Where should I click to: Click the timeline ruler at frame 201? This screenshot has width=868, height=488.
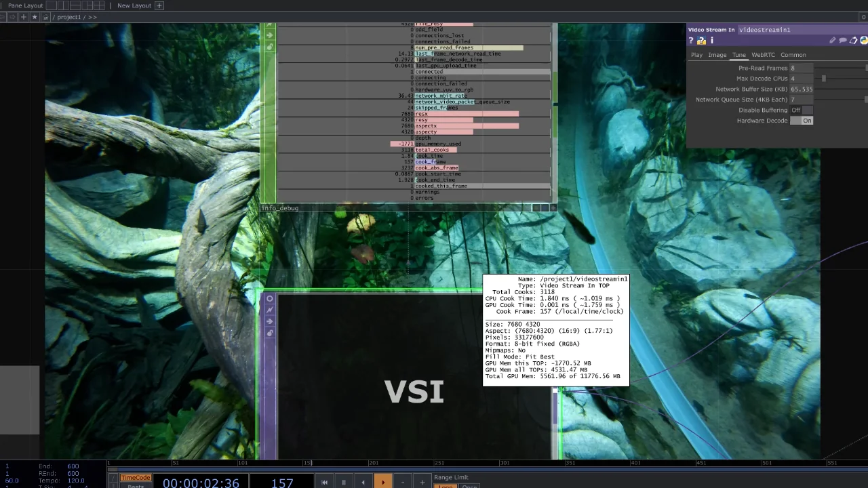pyautogui.click(x=374, y=464)
